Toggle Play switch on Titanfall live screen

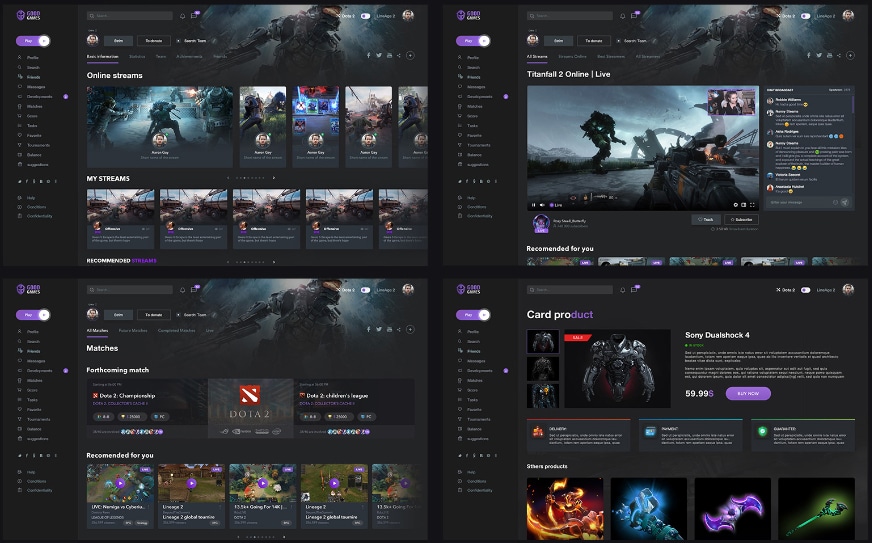(x=473, y=41)
